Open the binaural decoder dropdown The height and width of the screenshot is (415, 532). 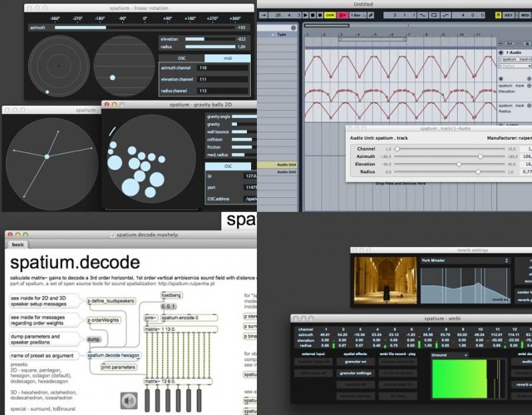[x=447, y=354]
